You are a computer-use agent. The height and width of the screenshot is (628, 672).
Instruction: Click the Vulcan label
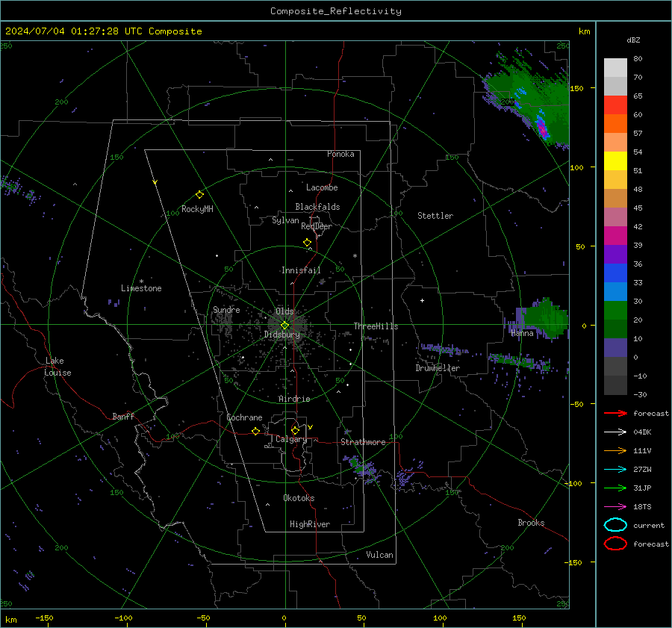pyautogui.click(x=380, y=555)
